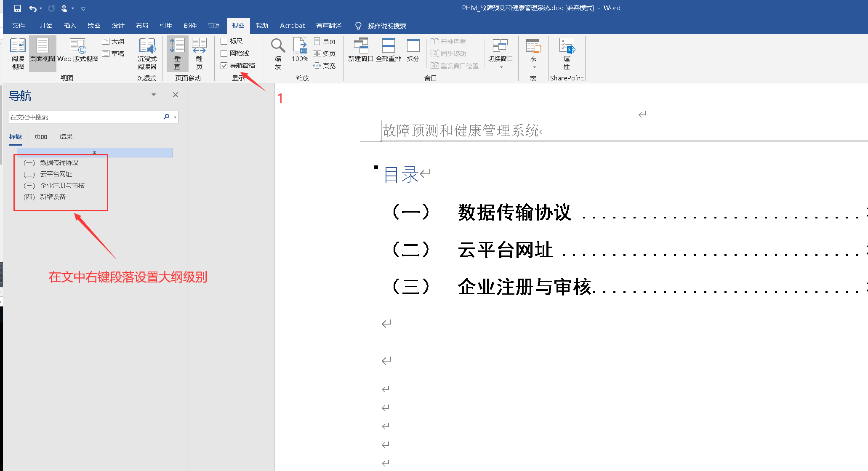Uncheck the Navigation Pane checkbox
The width and height of the screenshot is (868, 471).
pos(224,66)
